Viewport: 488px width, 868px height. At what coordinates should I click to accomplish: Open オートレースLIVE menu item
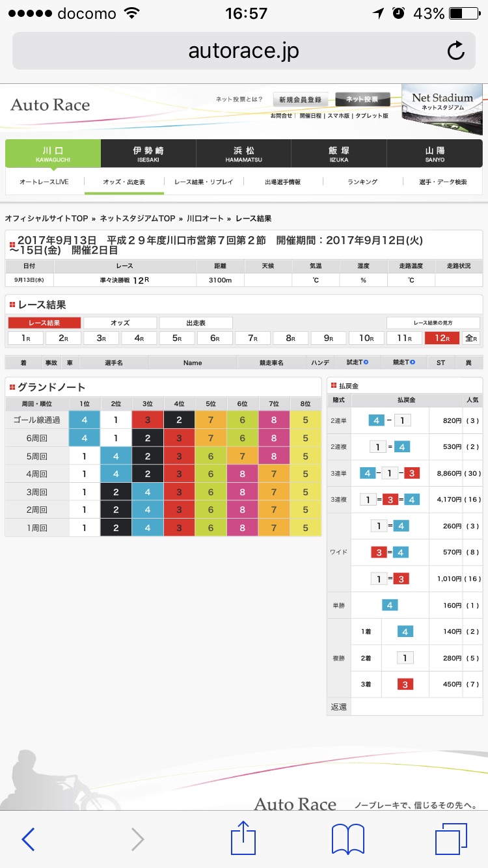(x=44, y=182)
